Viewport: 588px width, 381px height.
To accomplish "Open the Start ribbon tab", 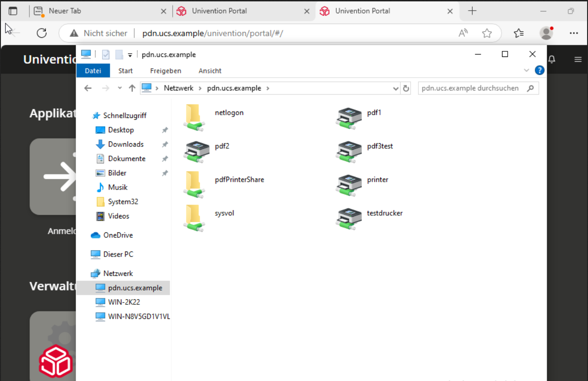I will click(125, 71).
